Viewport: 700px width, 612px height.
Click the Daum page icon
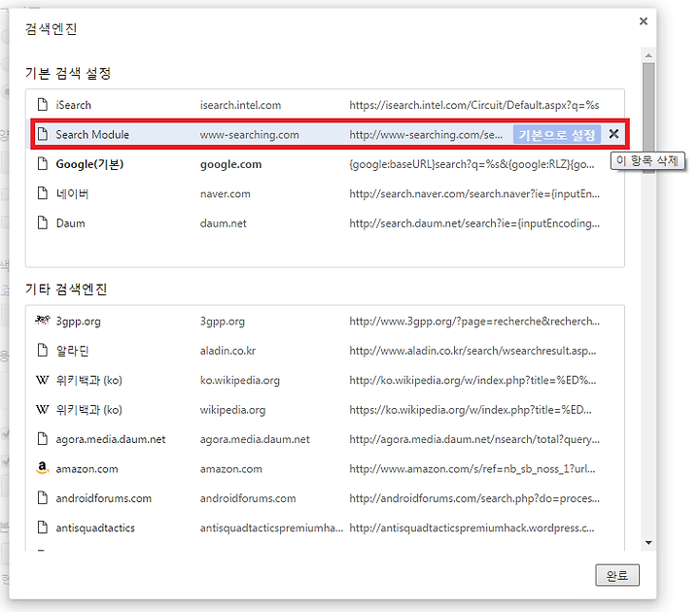(x=43, y=222)
